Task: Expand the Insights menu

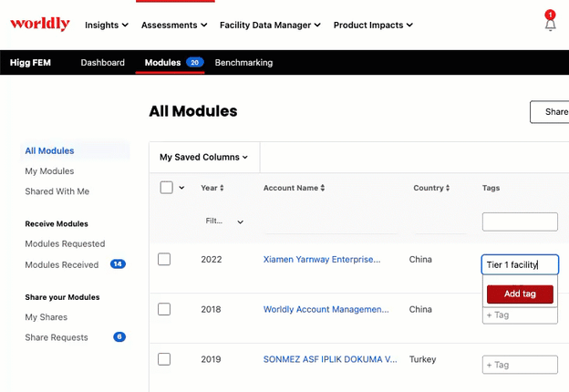Action: click(107, 25)
